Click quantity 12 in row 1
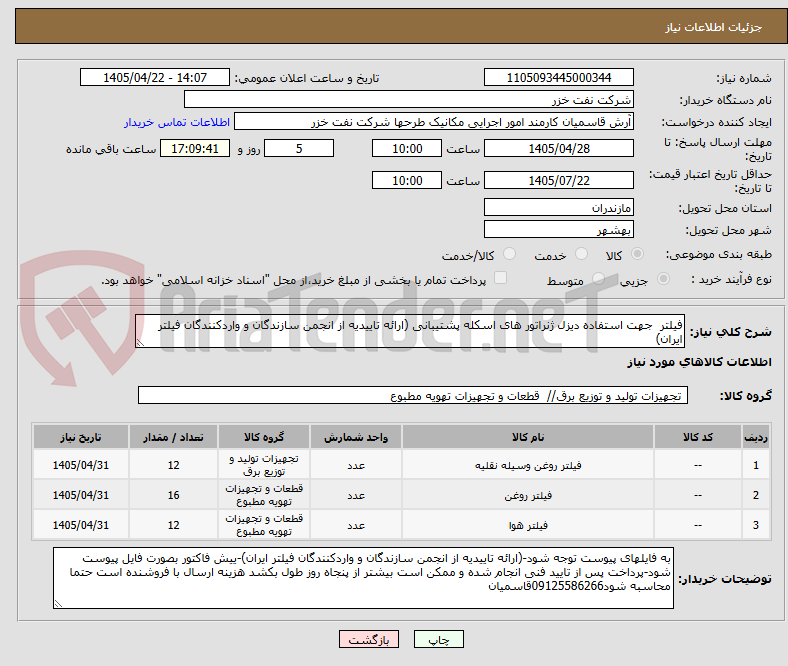 click(x=173, y=465)
